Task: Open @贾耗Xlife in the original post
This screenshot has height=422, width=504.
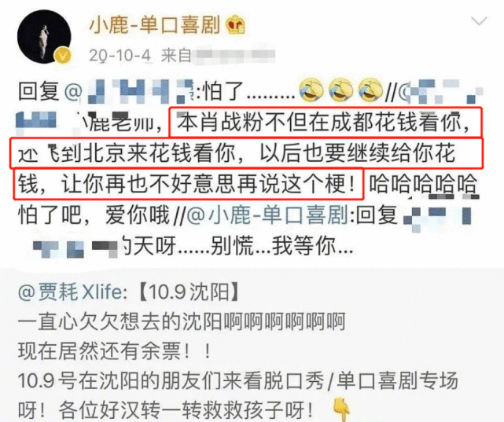Action: point(71,292)
